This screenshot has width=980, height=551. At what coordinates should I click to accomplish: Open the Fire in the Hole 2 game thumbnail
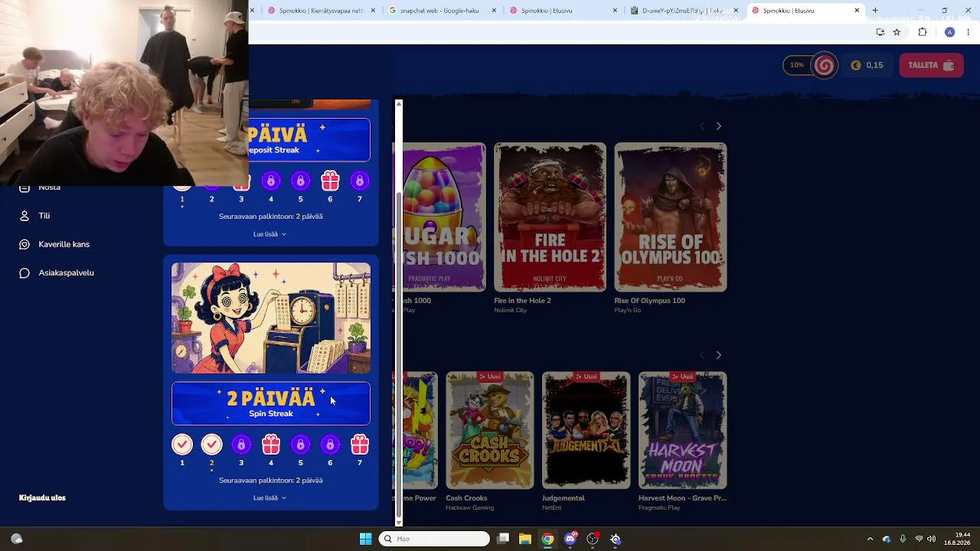pyautogui.click(x=550, y=217)
